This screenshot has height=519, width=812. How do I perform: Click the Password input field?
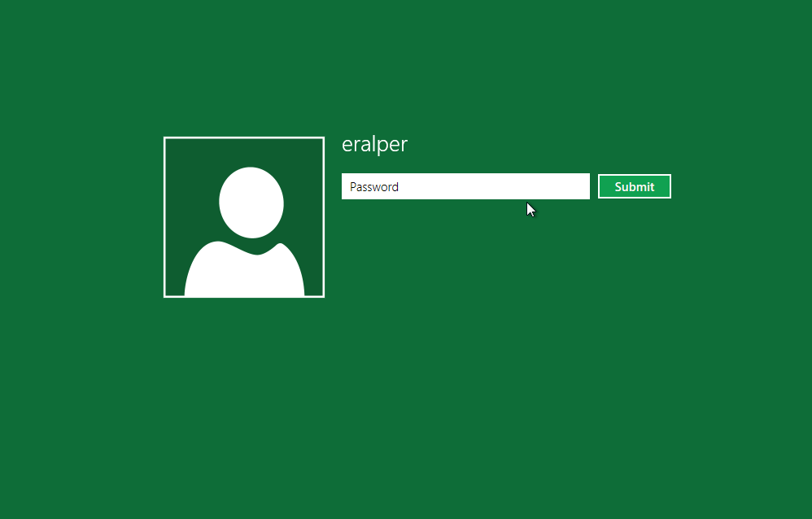(x=465, y=186)
